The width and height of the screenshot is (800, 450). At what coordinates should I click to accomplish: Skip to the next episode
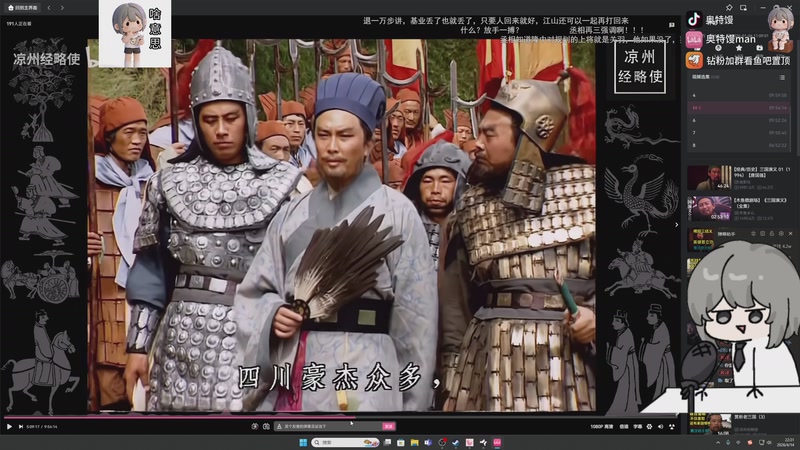tap(20, 427)
